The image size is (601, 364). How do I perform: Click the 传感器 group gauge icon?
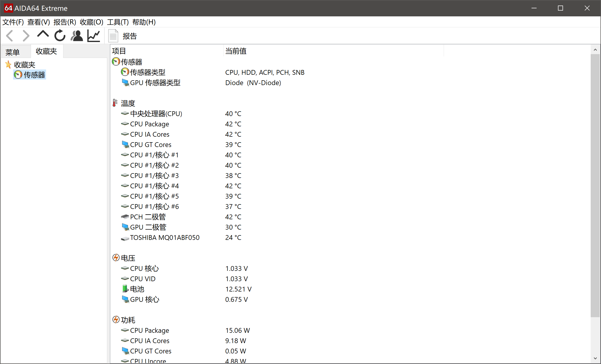coord(116,62)
